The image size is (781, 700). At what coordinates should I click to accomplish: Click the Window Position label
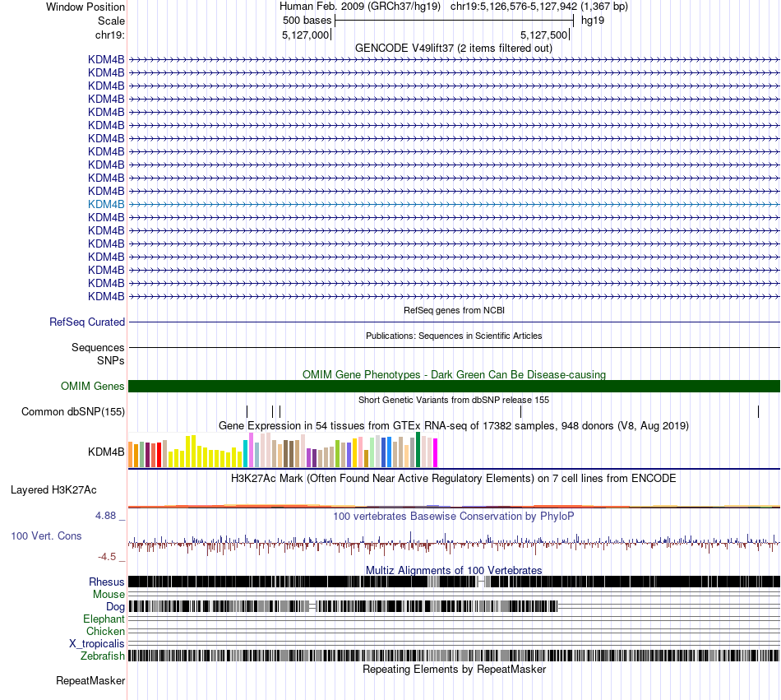[85, 7]
